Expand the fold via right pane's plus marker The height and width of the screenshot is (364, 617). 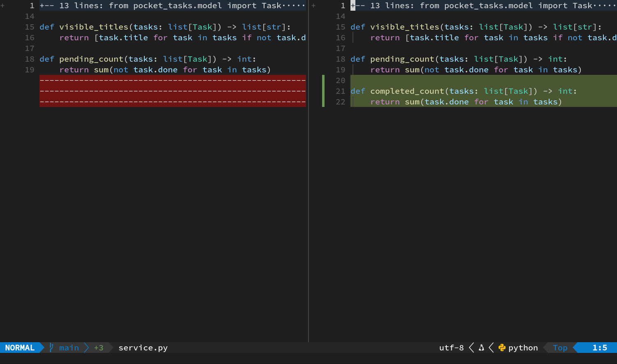coord(313,6)
